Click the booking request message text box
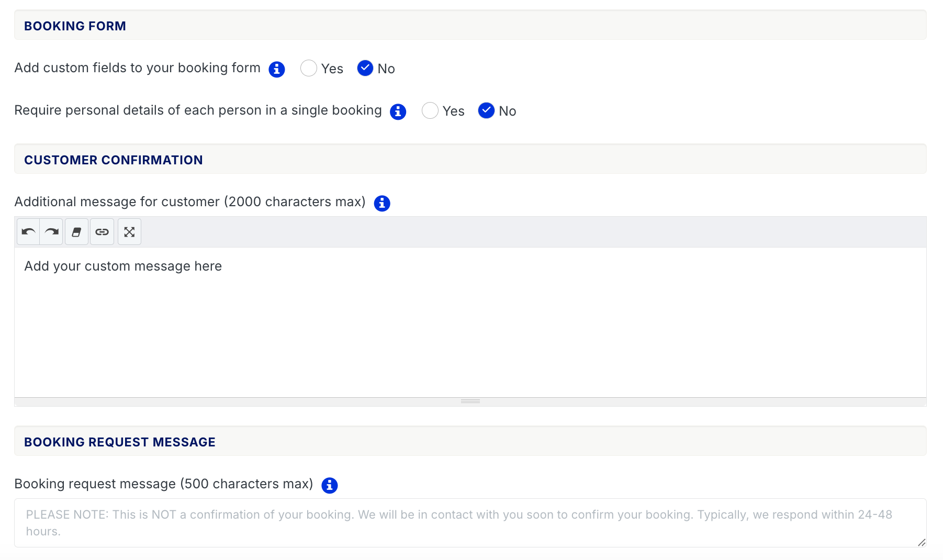The image size is (943, 560). 470,523
